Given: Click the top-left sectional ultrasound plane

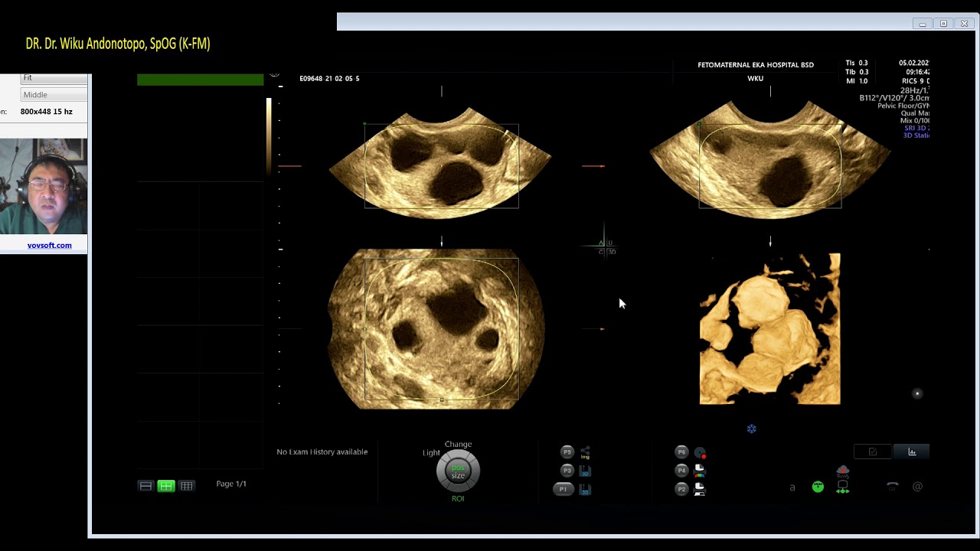Looking at the screenshot, I should pos(441,164).
